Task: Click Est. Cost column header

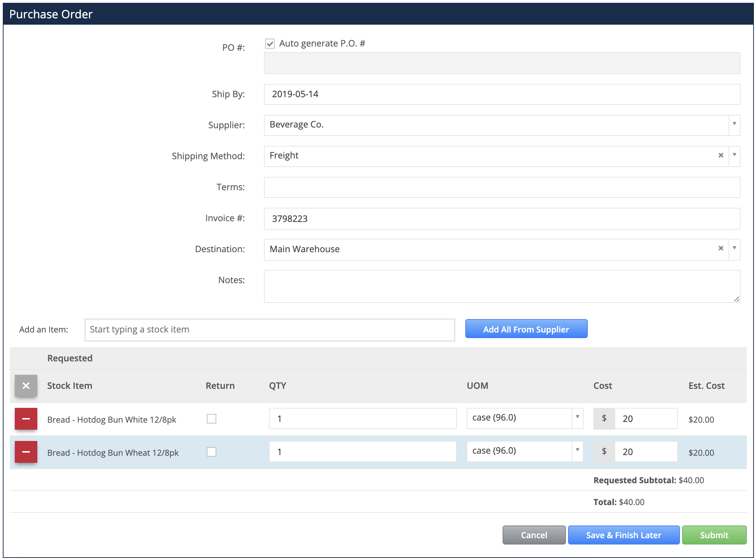Action: 706,386
